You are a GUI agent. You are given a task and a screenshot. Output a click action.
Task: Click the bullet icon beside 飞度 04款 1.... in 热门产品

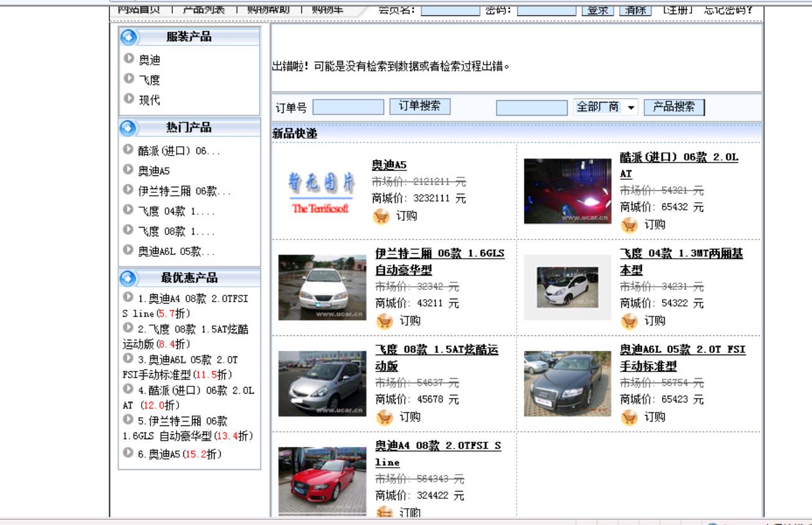128,209
